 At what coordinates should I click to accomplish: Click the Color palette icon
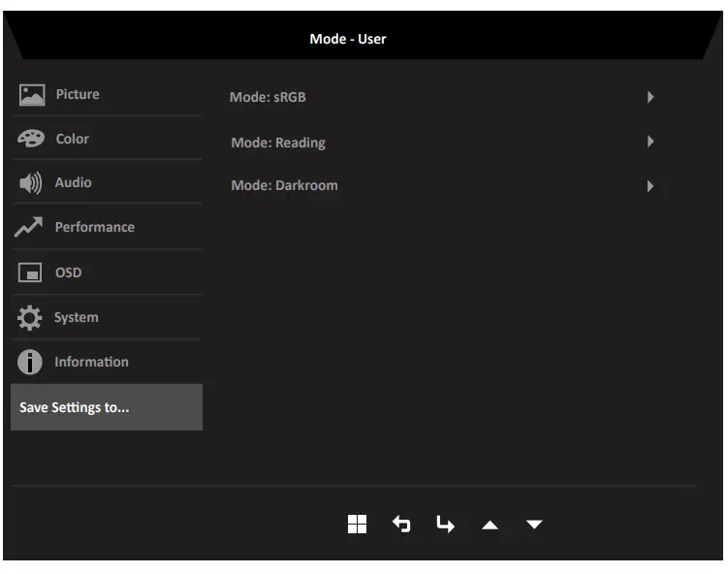click(31, 139)
